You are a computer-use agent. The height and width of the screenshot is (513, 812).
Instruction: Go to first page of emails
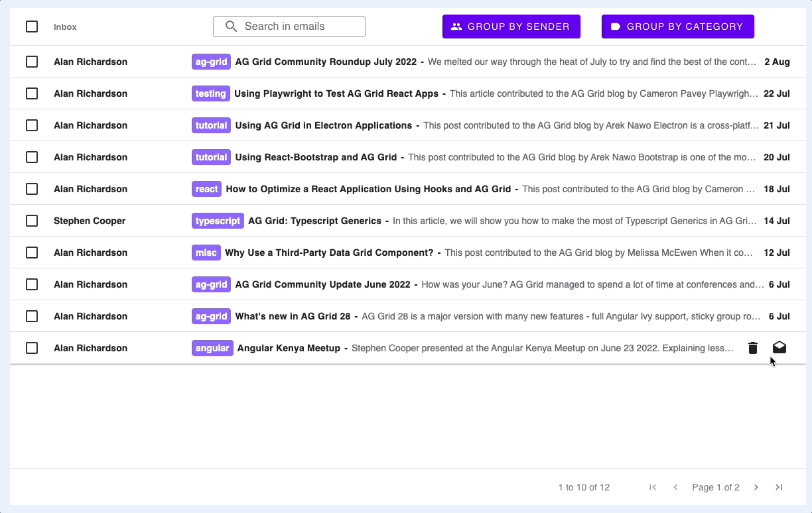click(x=653, y=487)
